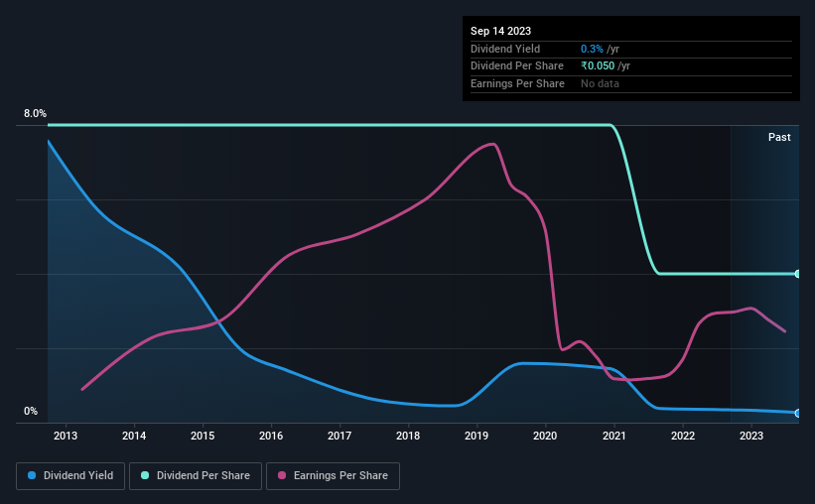Click the ₹0.050 dividend per share value
The image size is (815, 504).
pos(598,66)
